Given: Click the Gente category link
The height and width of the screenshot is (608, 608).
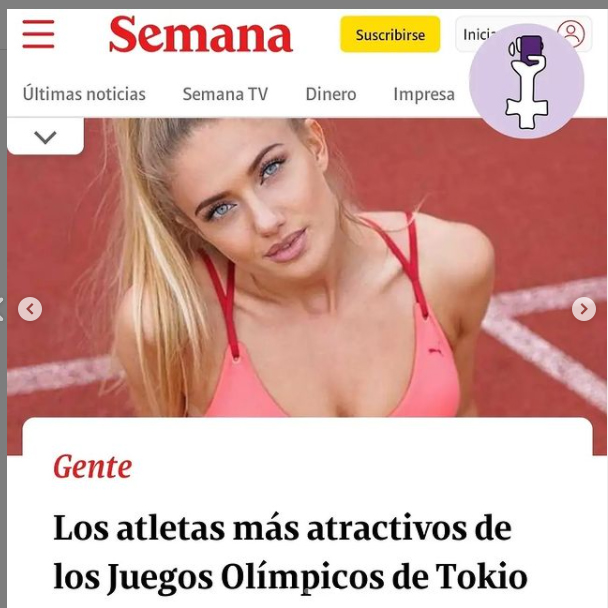Looking at the screenshot, I should click(92, 467).
